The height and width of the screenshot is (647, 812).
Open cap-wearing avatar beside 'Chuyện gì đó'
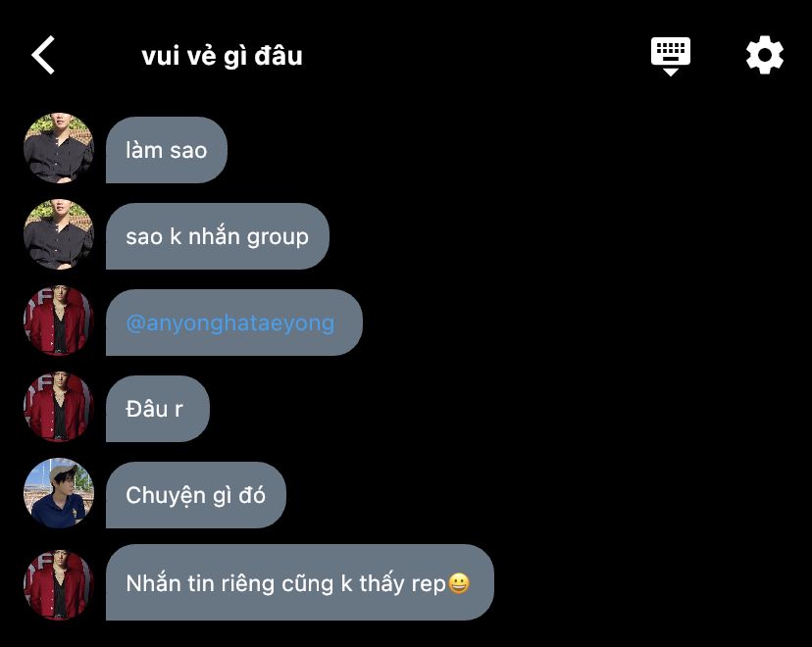59,493
